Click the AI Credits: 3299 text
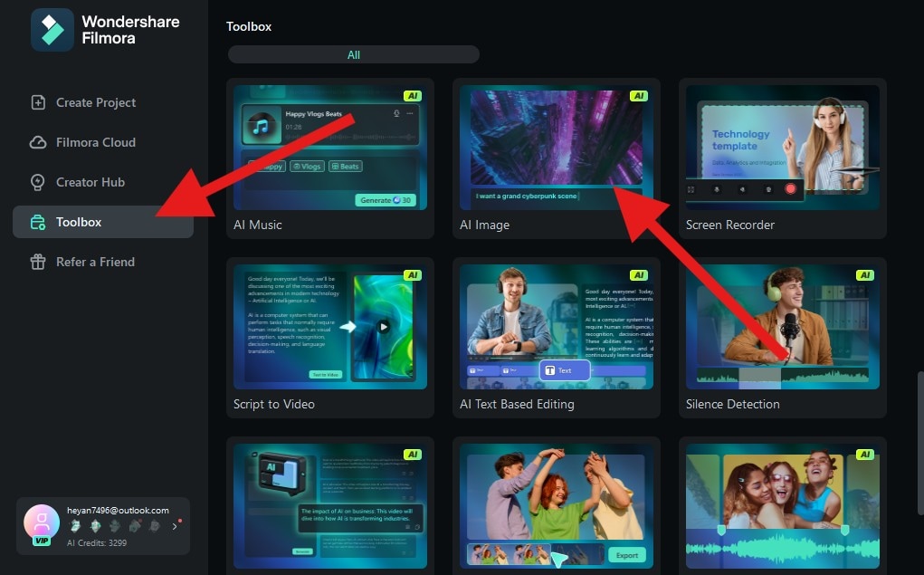The height and width of the screenshot is (575, 924). 97,542
